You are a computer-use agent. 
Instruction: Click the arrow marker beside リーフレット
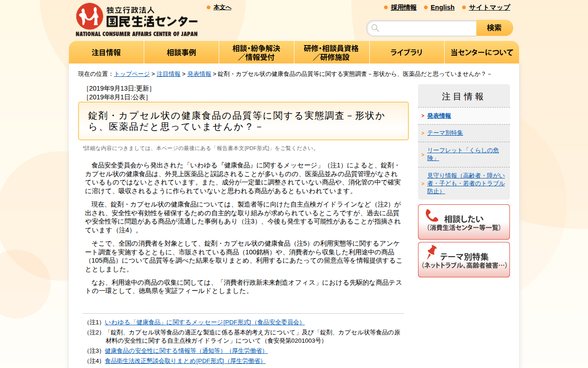423,155
